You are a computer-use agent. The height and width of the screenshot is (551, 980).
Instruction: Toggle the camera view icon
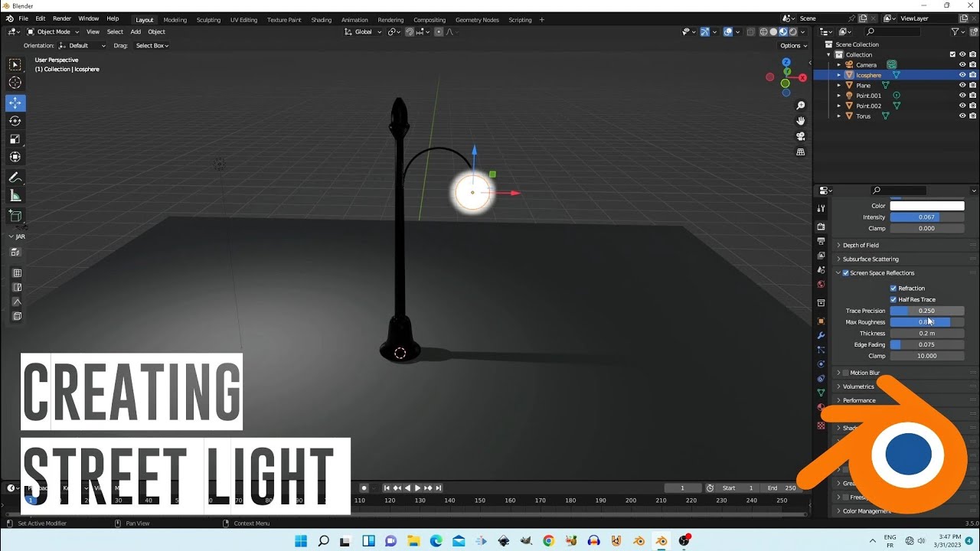click(801, 136)
